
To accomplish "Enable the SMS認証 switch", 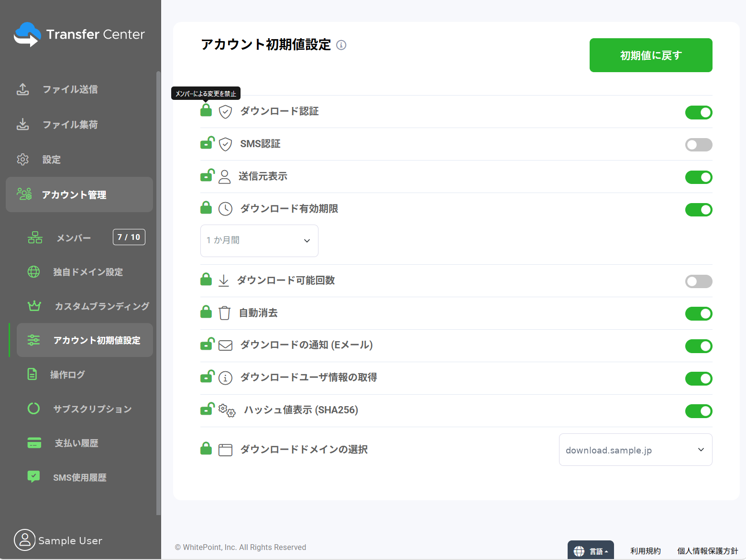I will [699, 145].
